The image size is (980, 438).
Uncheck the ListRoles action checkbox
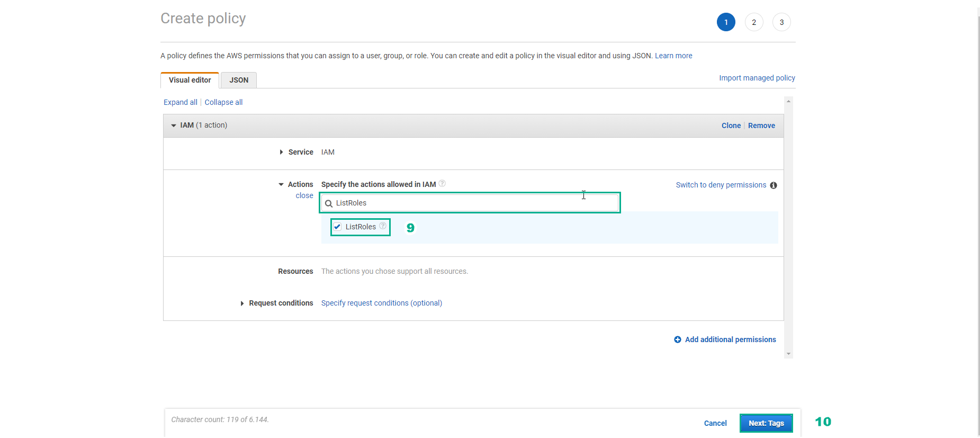(337, 227)
